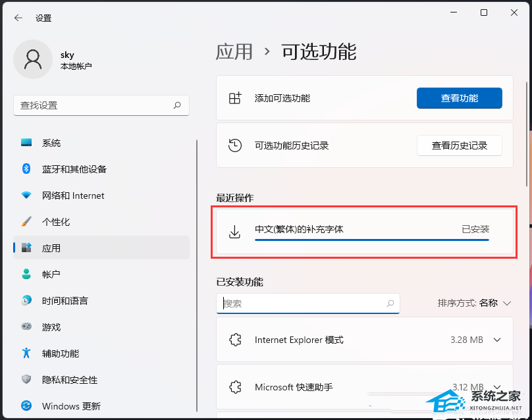This screenshot has width=532, height=420.
Task: Click the 网络和 Internet globe icon
Action: tap(26, 196)
